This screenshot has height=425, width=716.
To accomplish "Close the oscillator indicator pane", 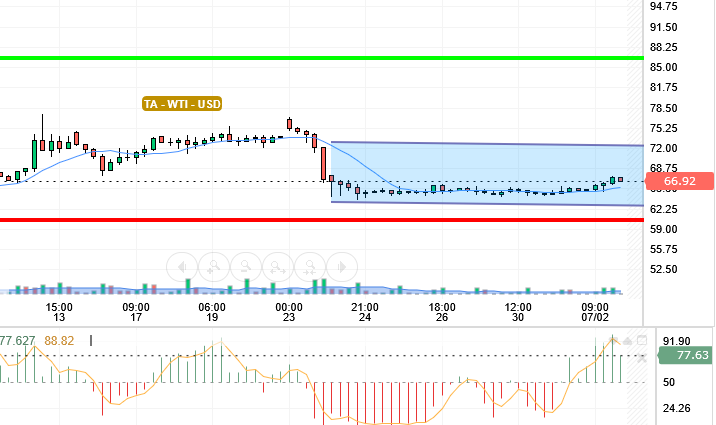I will click(x=642, y=358).
